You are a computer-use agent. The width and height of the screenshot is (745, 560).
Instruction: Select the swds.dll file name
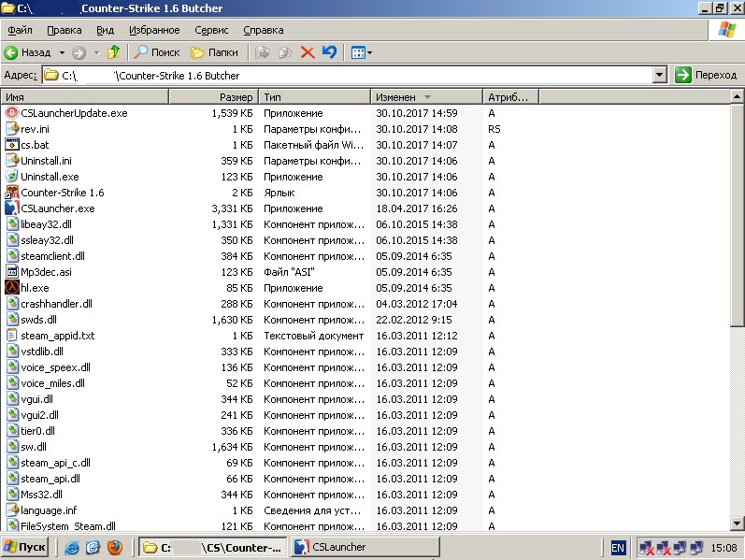tap(39, 320)
